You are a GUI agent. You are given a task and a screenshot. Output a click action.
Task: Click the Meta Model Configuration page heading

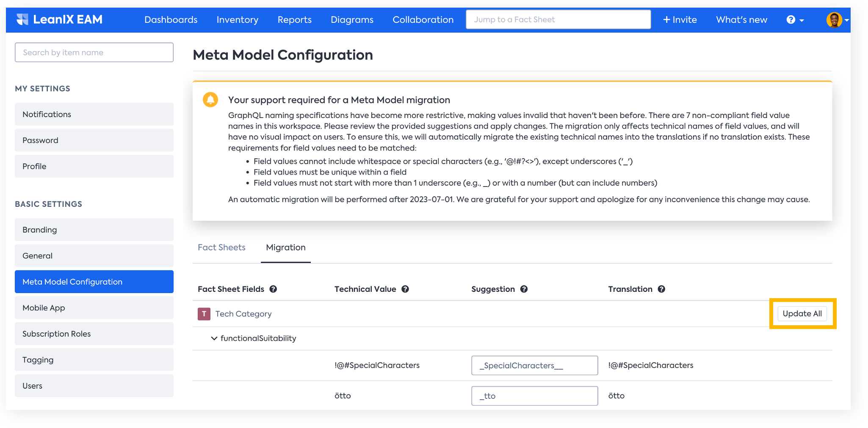(283, 55)
